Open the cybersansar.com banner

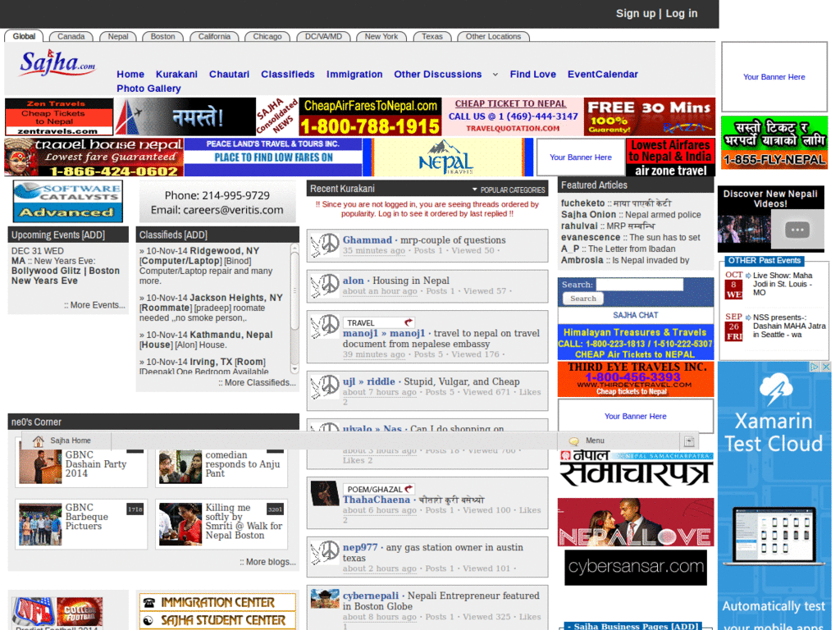pos(636,567)
